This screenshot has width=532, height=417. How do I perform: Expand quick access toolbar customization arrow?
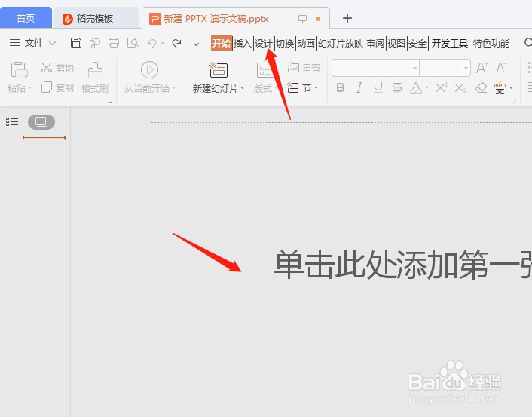click(x=196, y=44)
